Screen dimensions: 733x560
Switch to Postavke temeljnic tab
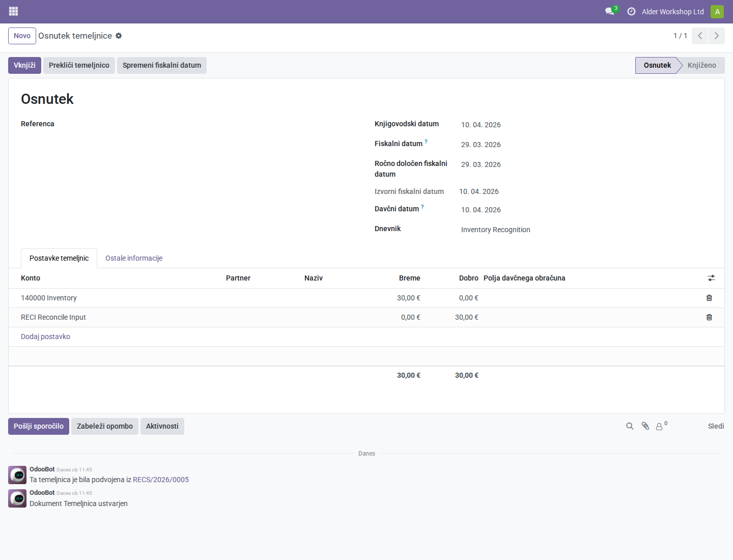click(x=59, y=258)
